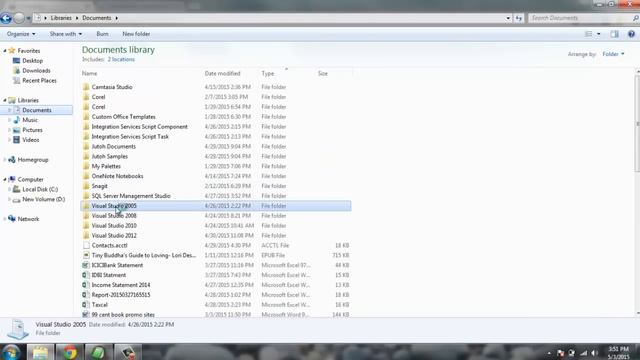Sort by the Date modified column header

click(231, 73)
